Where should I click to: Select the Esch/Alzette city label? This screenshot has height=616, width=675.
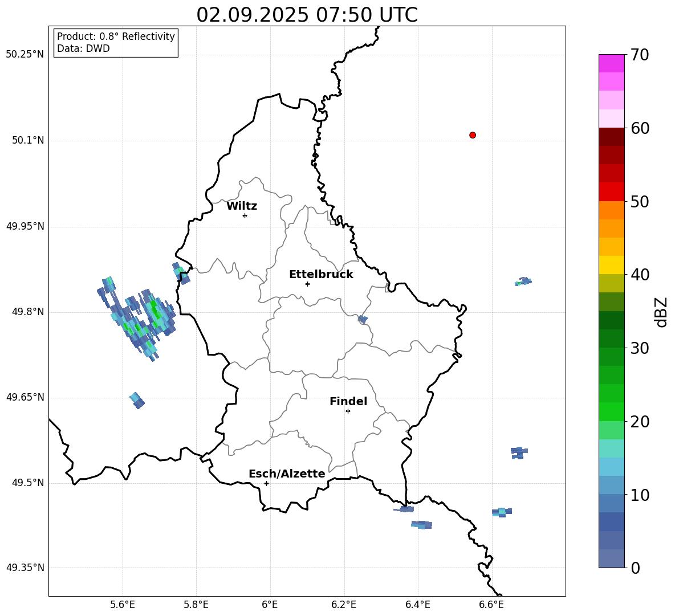point(287,474)
